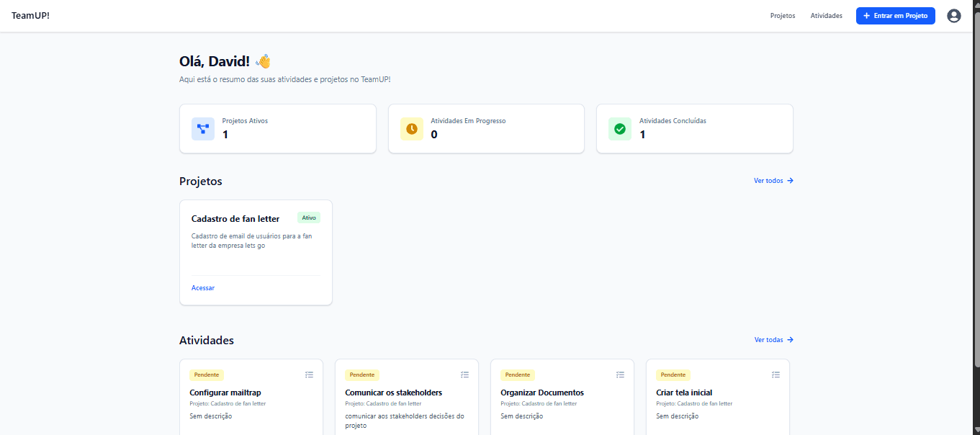
Task: Click Ver todas link for activities
Action: 774,340
